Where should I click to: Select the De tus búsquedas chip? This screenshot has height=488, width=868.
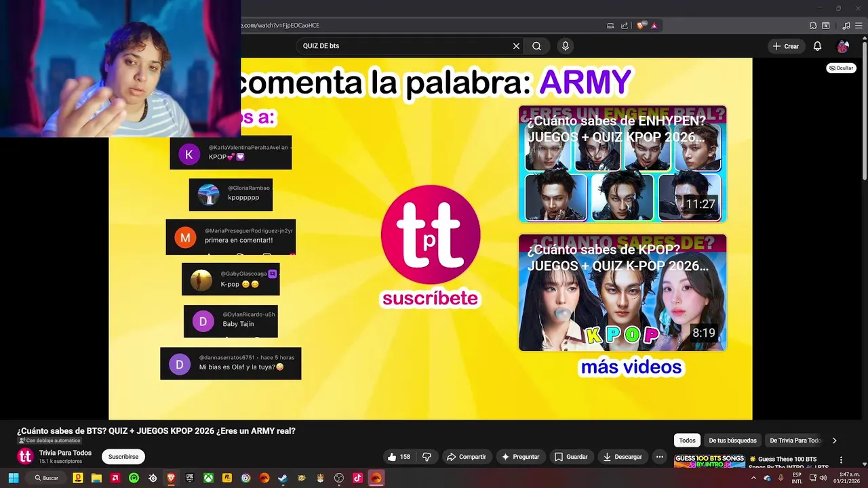(x=732, y=441)
